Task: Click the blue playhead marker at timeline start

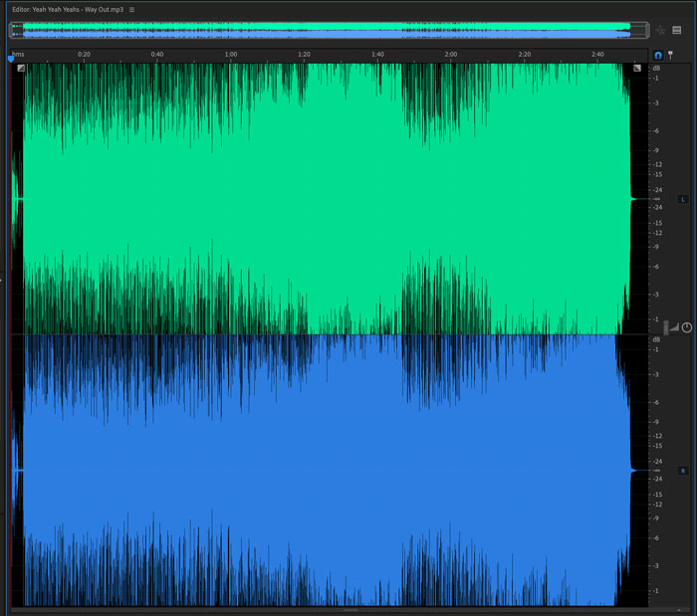Action: tap(11, 58)
